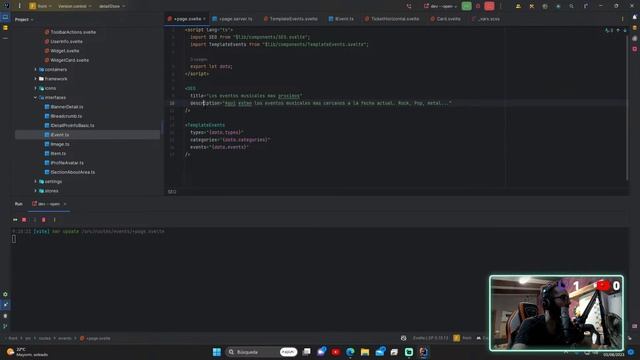
Task: Collapse the interfaces folder
Action: pos(36,98)
